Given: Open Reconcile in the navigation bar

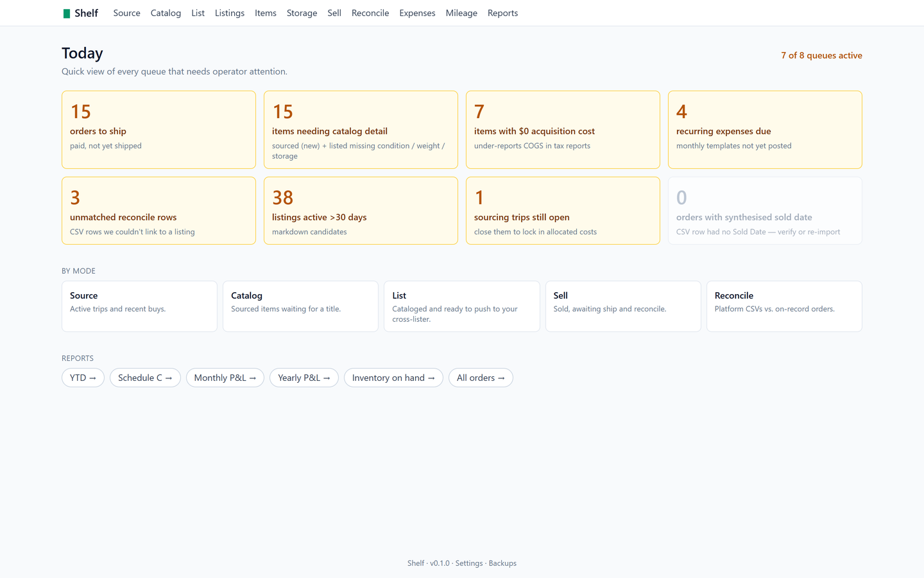Looking at the screenshot, I should [370, 13].
